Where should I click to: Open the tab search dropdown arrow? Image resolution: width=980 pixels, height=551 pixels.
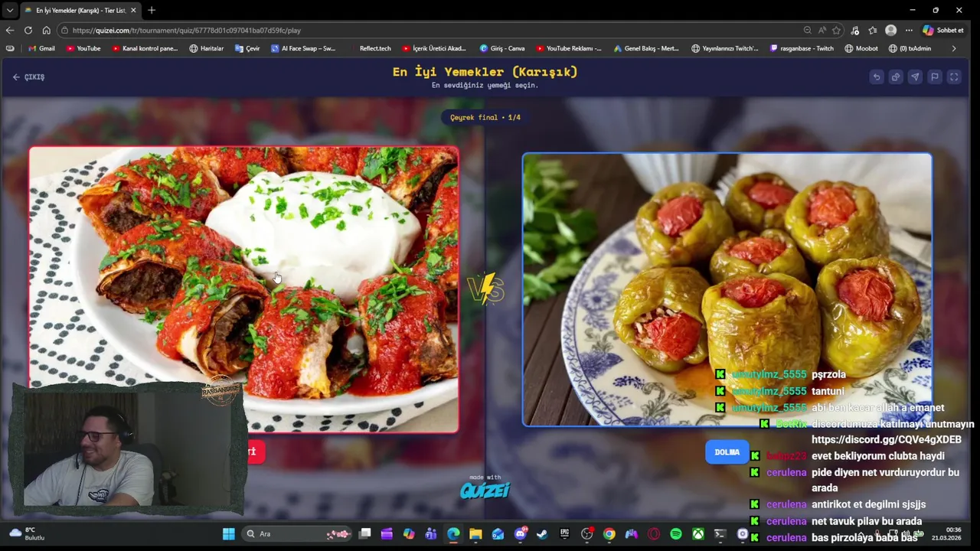(x=9, y=10)
